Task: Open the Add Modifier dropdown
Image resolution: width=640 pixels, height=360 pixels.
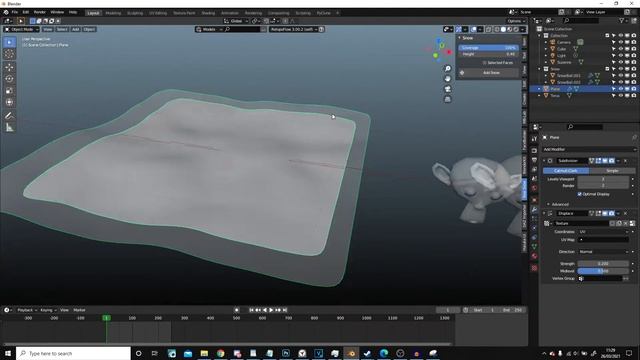Action: tap(589, 149)
